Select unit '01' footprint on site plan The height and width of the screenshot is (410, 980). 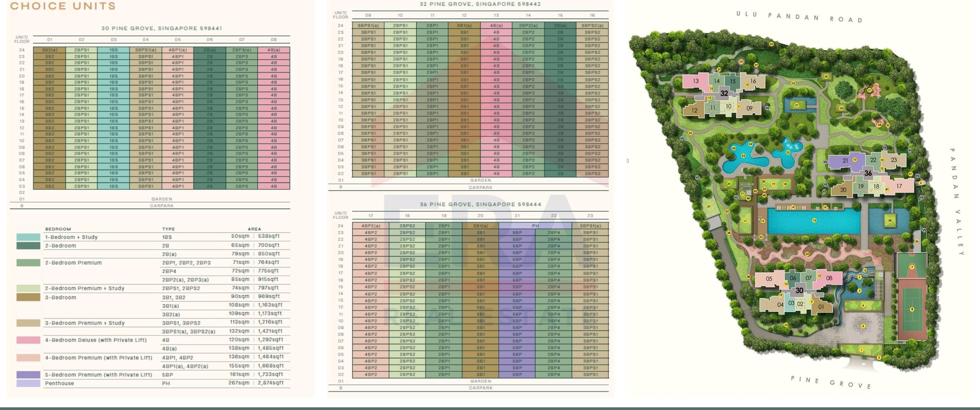(x=821, y=307)
